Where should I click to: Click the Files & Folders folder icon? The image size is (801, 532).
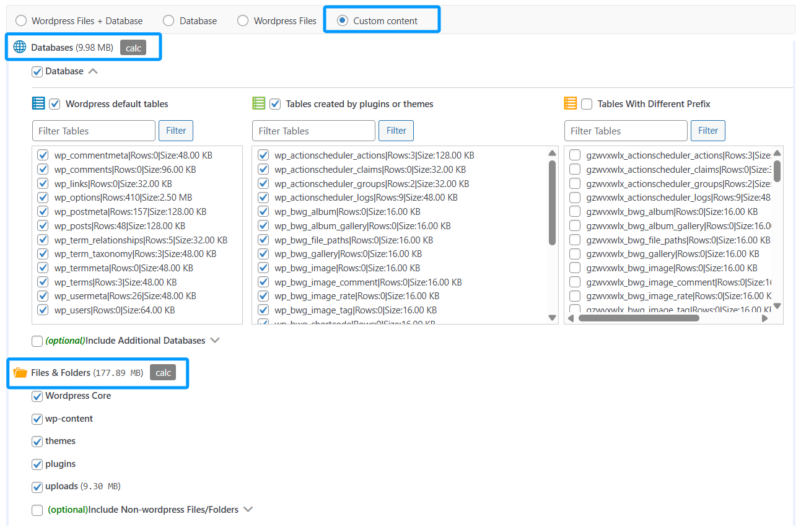20,373
